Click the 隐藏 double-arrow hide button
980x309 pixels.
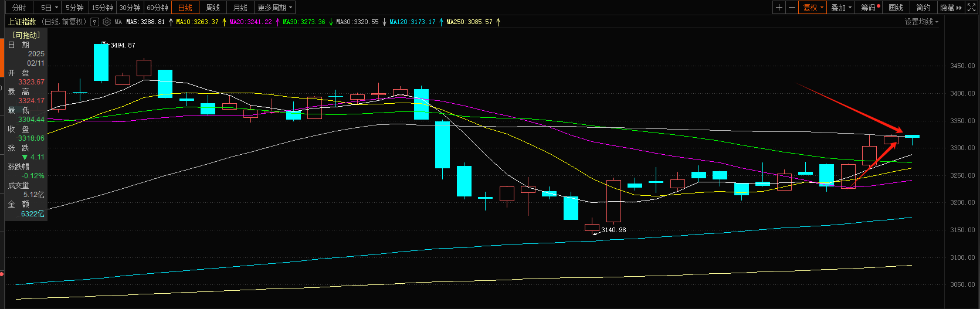(x=951, y=8)
